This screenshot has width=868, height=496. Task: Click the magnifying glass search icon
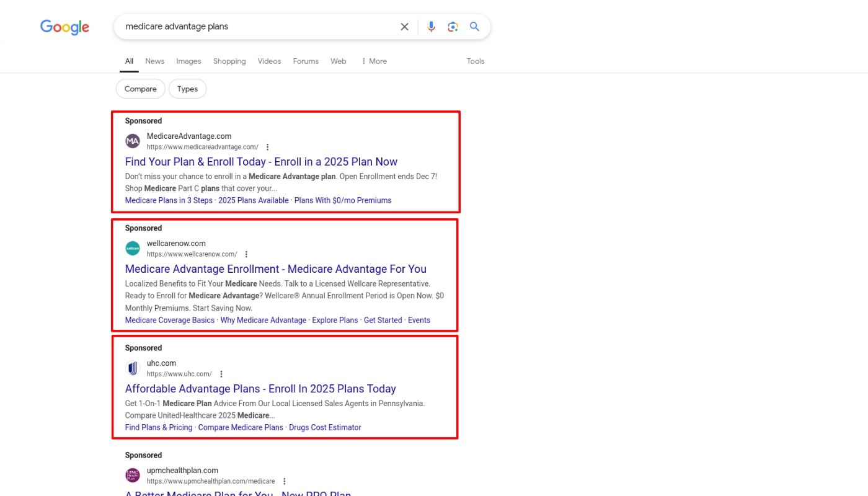tap(474, 27)
